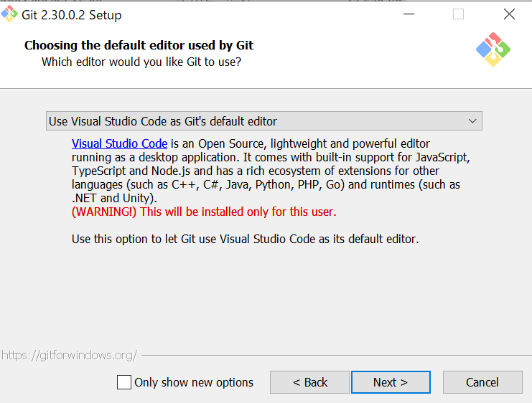Open the 'Use Visual Studio Code' combo box
The image size is (532, 403).
(258, 121)
